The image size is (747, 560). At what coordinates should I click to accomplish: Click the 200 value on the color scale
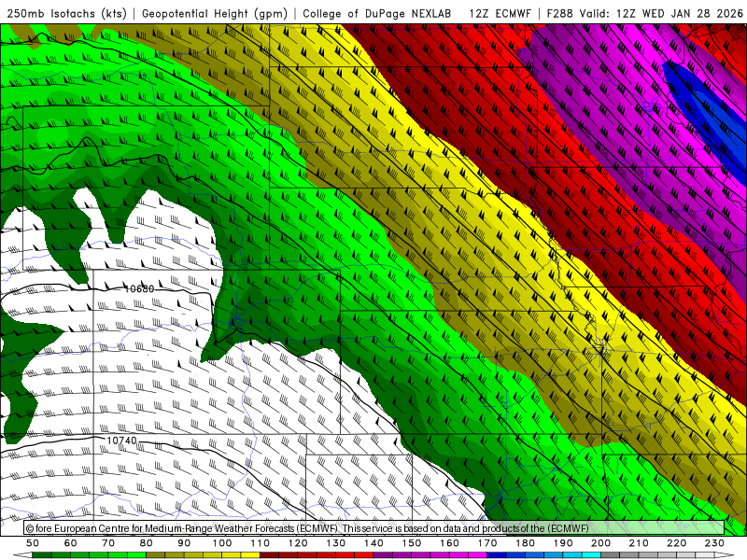600,543
